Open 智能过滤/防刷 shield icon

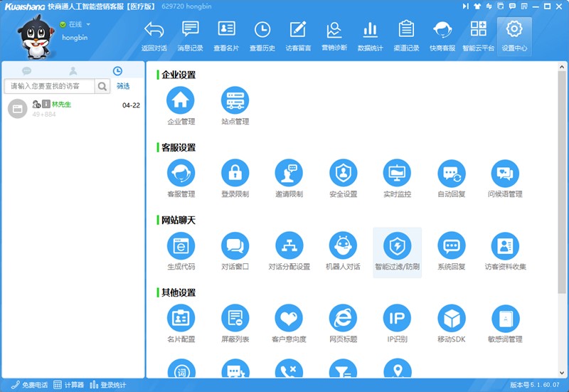click(x=397, y=246)
